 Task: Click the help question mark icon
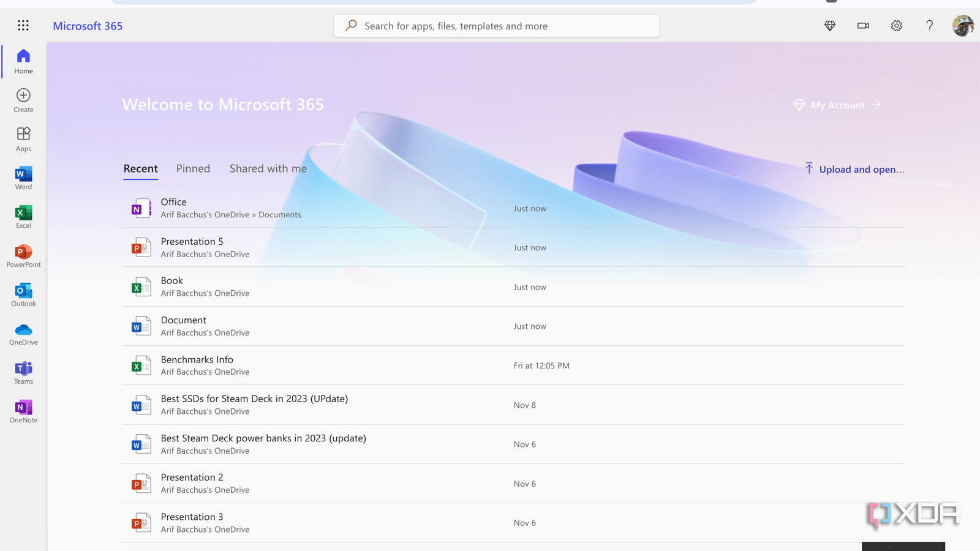929,26
